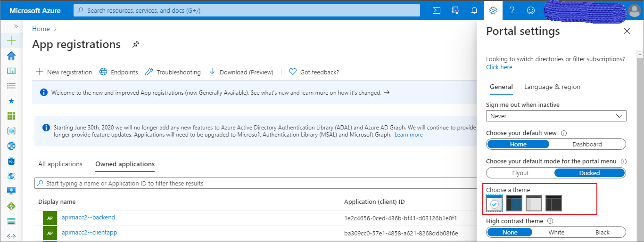Select the Language & region tab
This screenshot has width=644, height=242.
coord(552,87)
